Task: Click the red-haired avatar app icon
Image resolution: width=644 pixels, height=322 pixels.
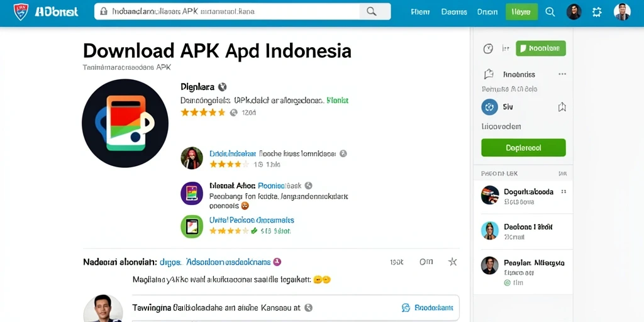Action: tap(192, 158)
